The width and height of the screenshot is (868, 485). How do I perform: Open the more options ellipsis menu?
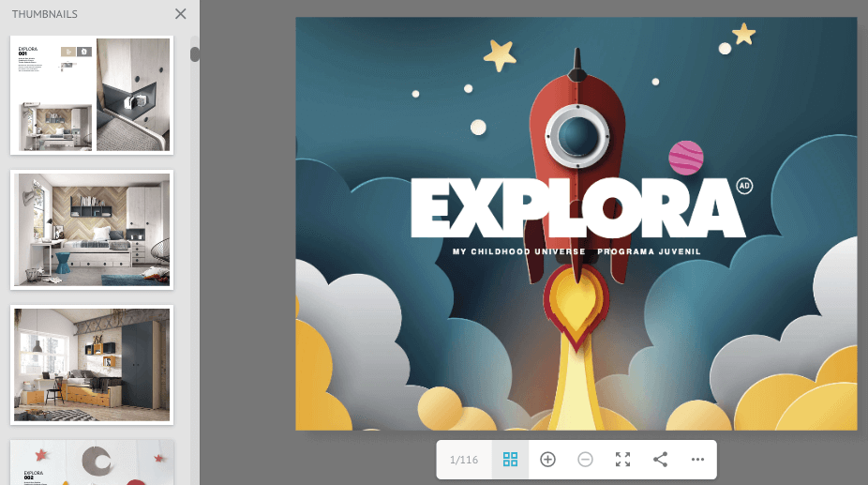tap(697, 460)
